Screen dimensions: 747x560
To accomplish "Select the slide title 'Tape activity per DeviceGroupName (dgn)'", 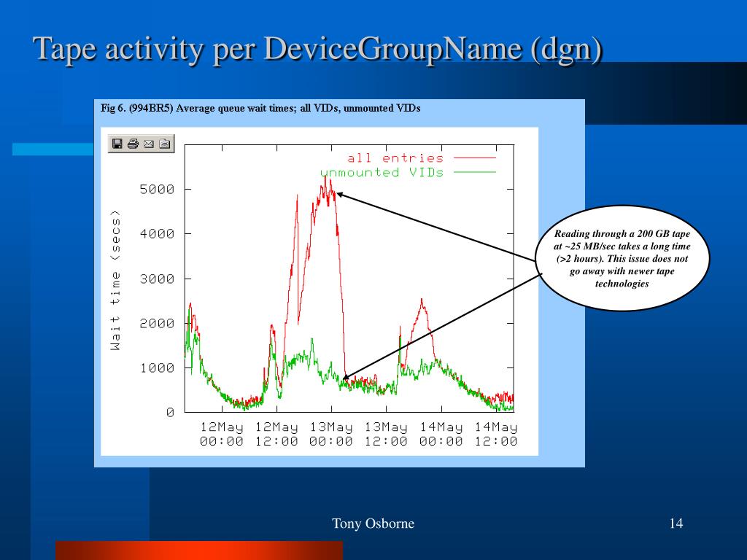I will pyautogui.click(x=318, y=49).
